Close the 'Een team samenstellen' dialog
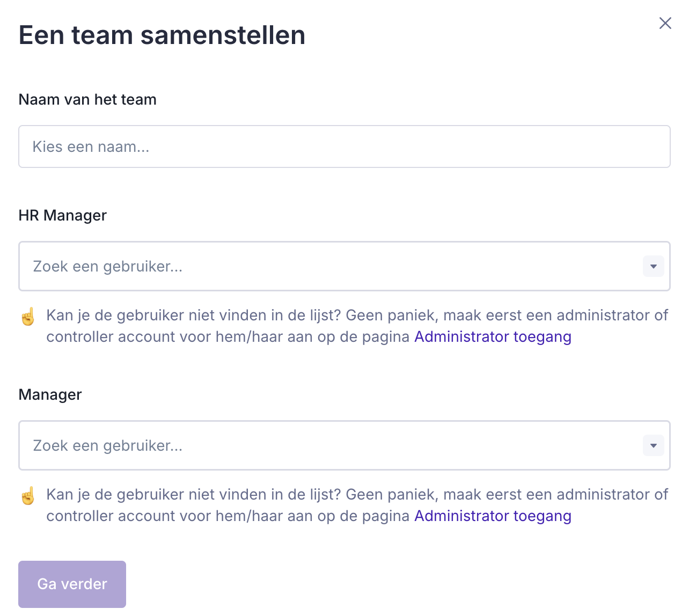 click(x=665, y=23)
